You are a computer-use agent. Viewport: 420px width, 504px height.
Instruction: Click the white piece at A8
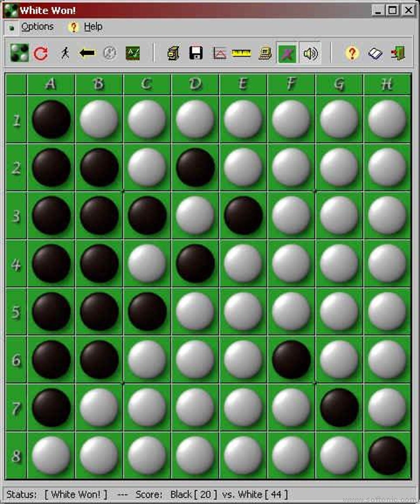(x=51, y=455)
